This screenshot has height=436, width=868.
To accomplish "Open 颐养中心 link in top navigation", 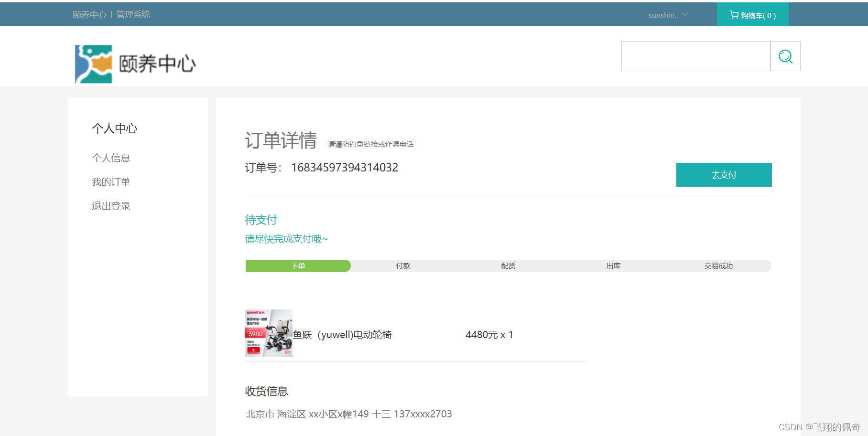I will click(x=89, y=14).
